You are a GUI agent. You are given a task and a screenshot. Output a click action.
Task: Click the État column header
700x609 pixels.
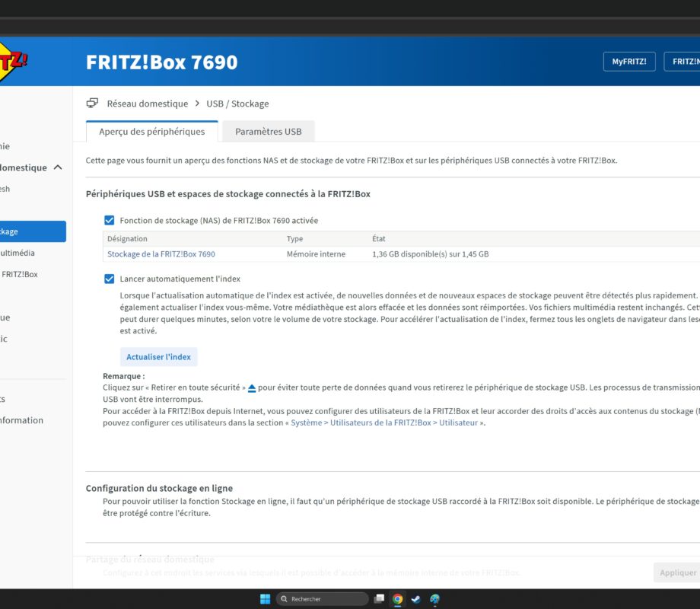click(379, 238)
